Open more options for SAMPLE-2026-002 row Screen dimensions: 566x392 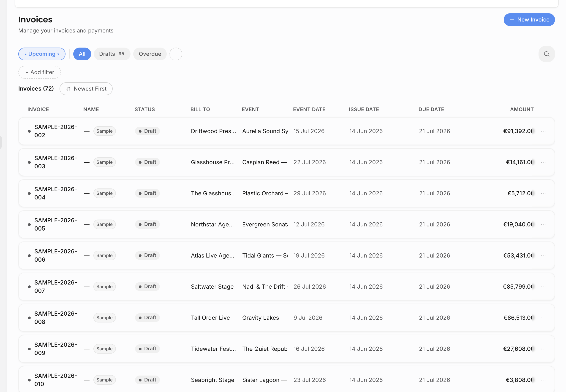pyautogui.click(x=543, y=131)
